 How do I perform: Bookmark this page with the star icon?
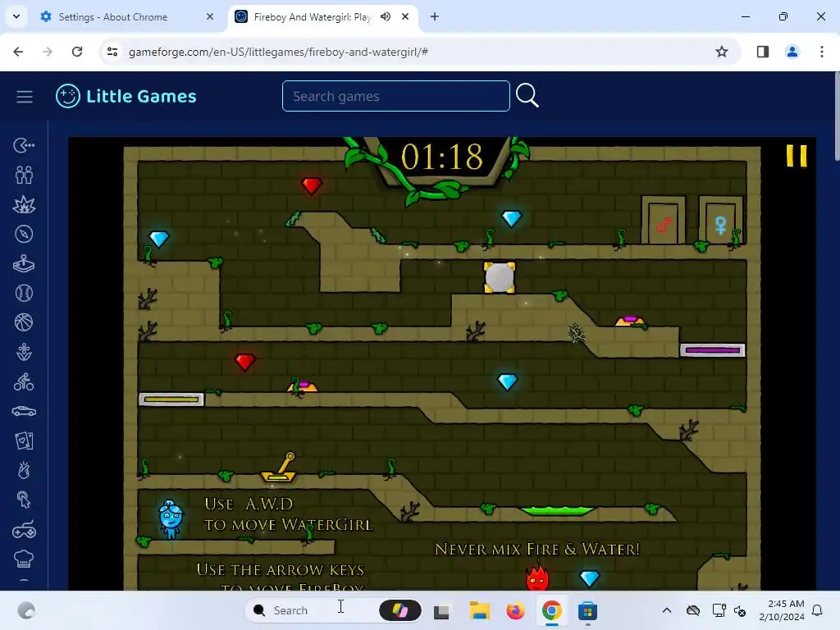(x=722, y=52)
